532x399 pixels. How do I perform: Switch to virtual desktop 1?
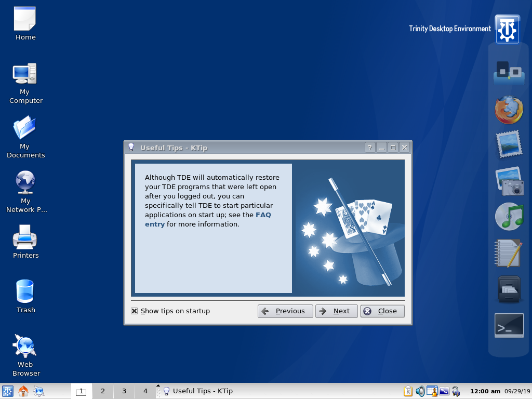click(x=81, y=391)
